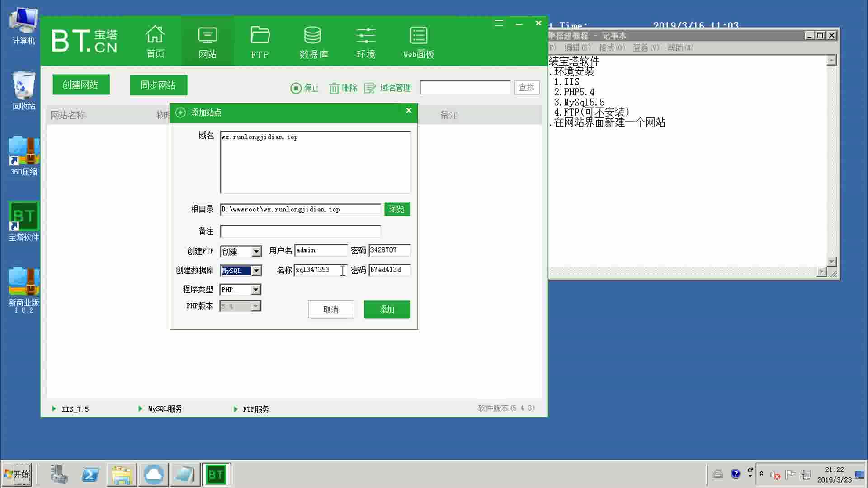This screenshot has height=488, width=868.
Task: Click the help question-mark tray icon
Action: click(x=736, y=474)
